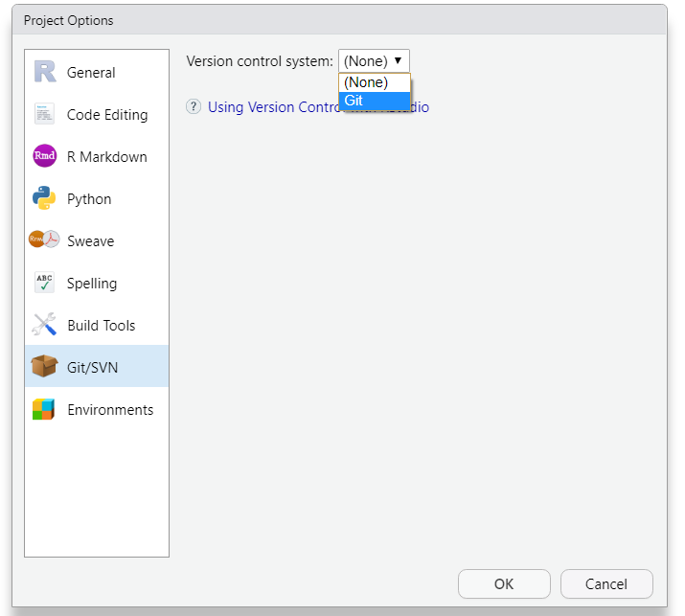Select (None) in the dropdown list
Screen dimensions: 685x616
point(374,82)
